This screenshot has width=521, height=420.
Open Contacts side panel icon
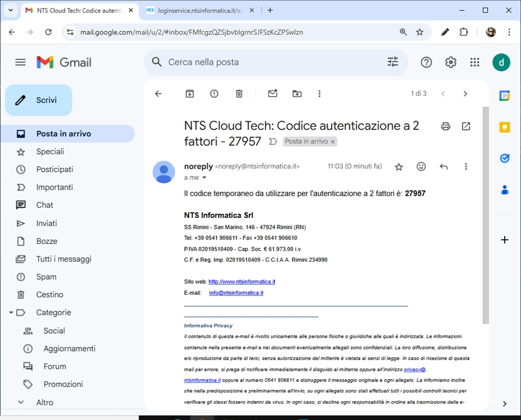[505, 190]
